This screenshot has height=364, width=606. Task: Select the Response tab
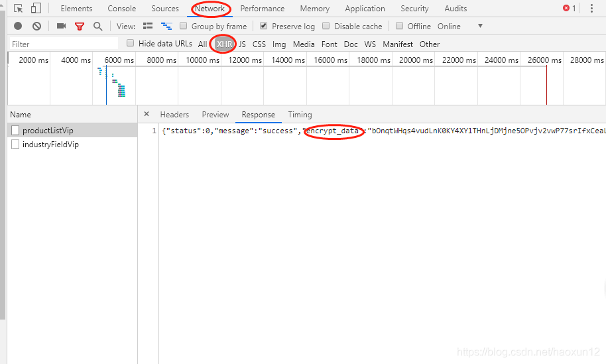click(x=258, y=115)
